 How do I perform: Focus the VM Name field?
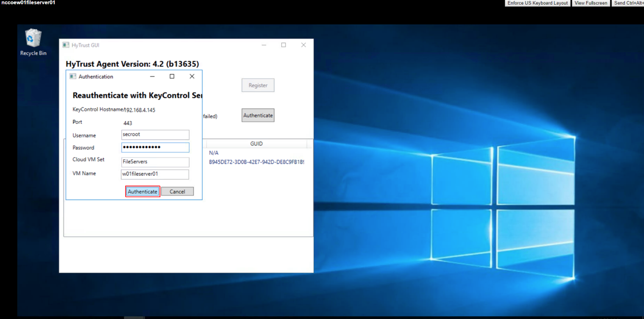click(x=155, y=174)
